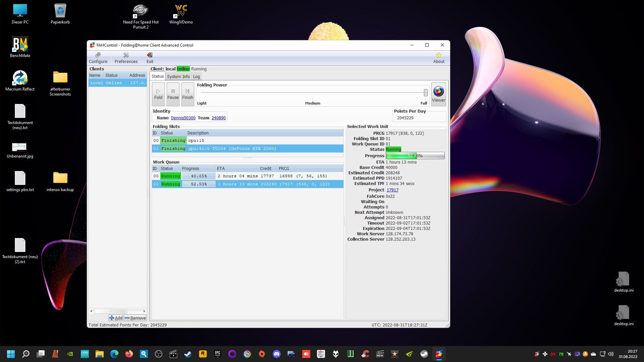Click the Clients Name column header
644x362 pixels.
(96, 75)
